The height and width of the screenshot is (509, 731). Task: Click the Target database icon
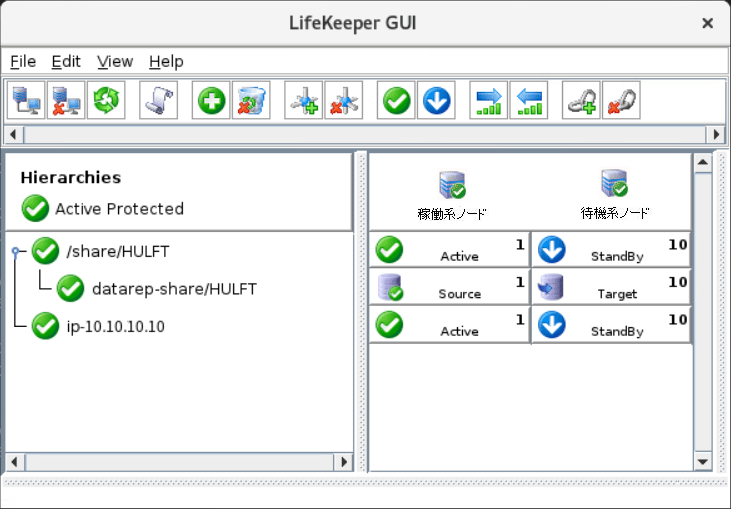pyautogui.click(x=551, y=287)
